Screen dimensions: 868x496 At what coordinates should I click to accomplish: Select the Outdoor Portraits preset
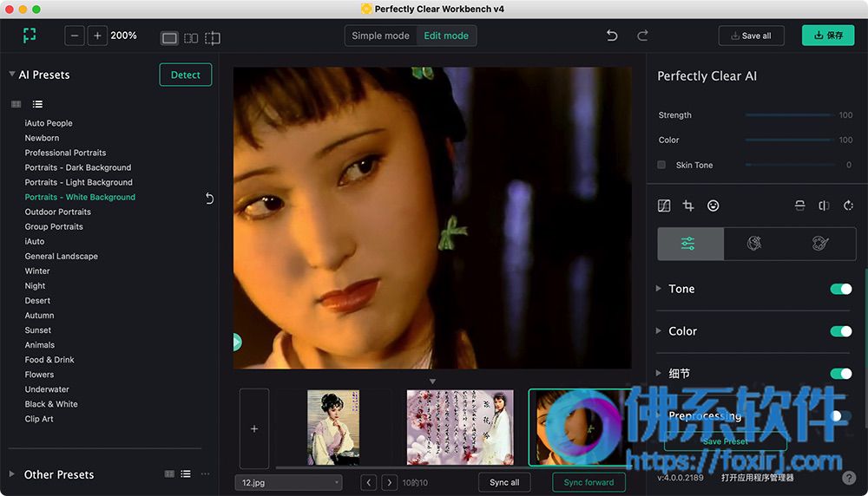[x=58, y=212]
